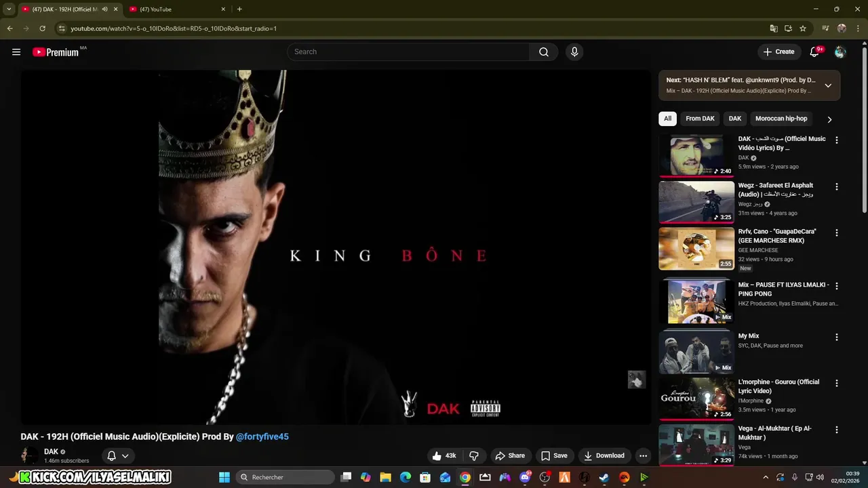Open Chrome profile avatar
The height and width of the screenshot is (488, 868).
tap(842, 28)
